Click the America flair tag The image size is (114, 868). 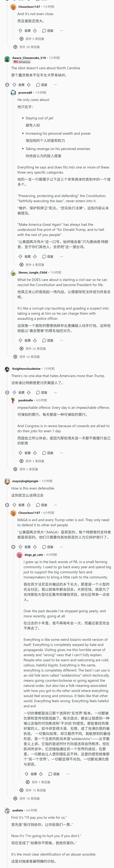[22, 62]
